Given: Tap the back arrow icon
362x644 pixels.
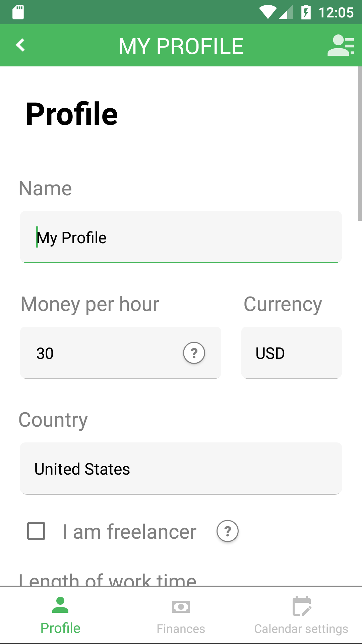Looking at the screenshot, I should [21, 45].
